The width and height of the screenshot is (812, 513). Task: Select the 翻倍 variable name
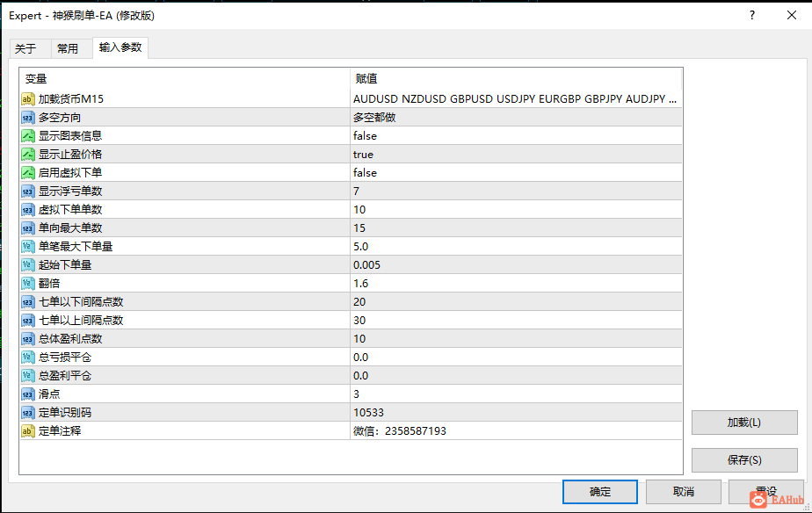(49, 284)
